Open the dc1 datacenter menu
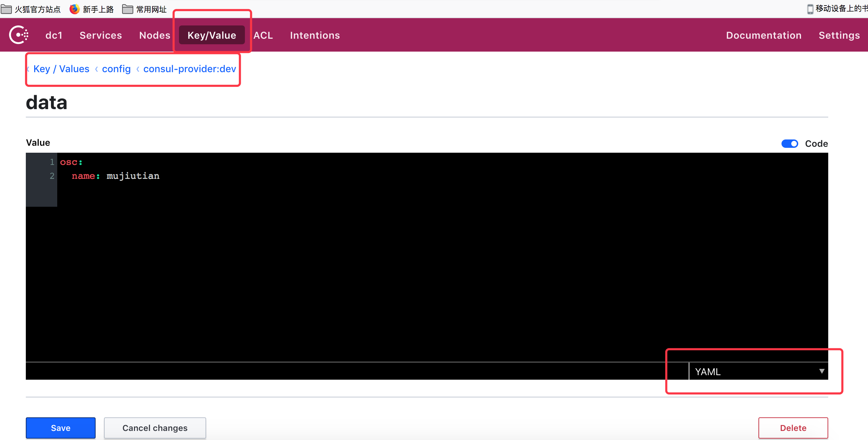This screenshot has width=868, height=440. click(x=54, y=35)
